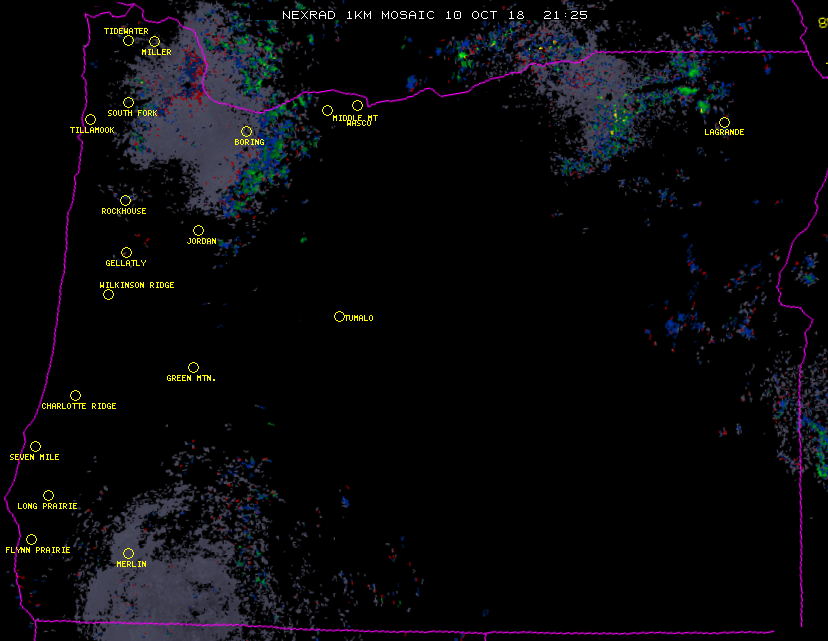
Task: Click the Boring station circle marker
Action: click(x=246, y=132)
